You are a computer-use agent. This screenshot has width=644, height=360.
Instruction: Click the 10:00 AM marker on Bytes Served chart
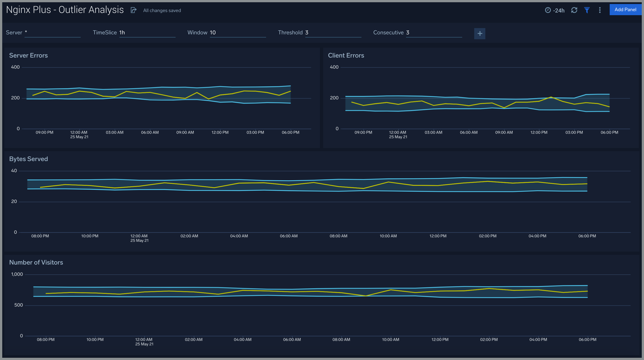(388, 236)
